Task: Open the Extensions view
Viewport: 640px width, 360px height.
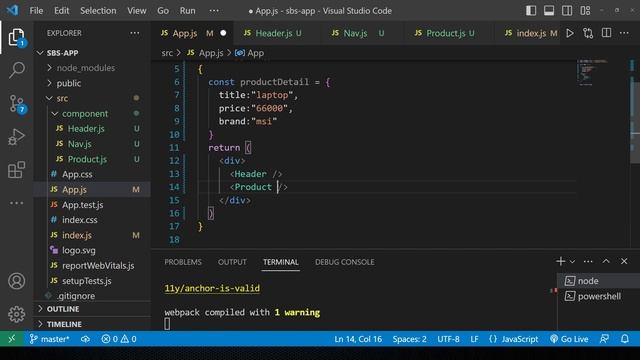Action: 16,170
